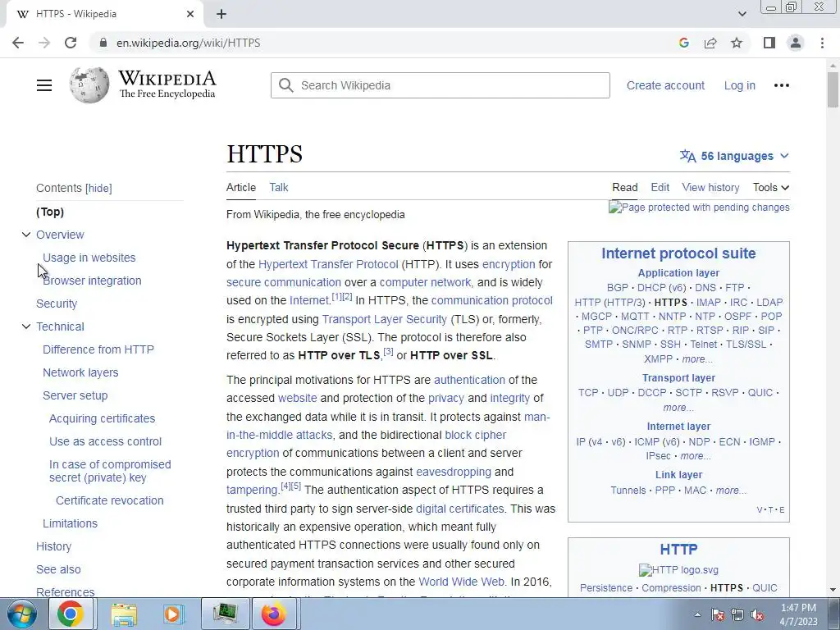Jump to Usage in websites section
Viewport: 840px width, 630px height.
pyautogui.click(x=89, y=258)
